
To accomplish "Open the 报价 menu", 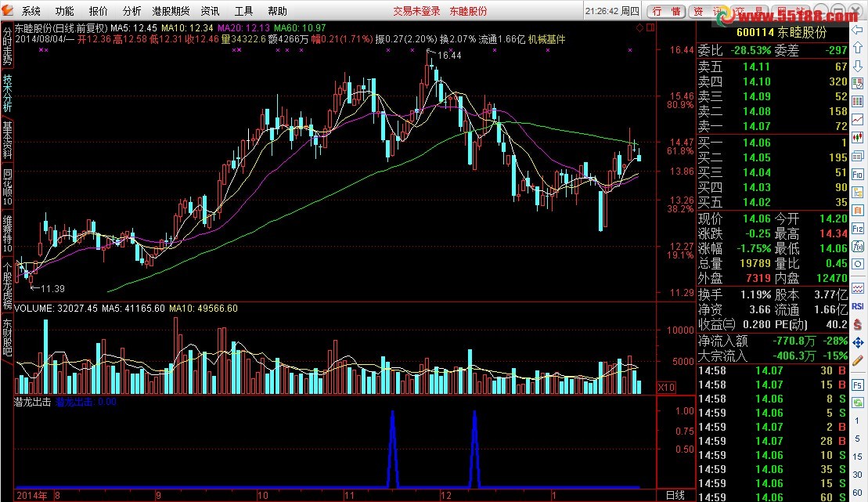I will coord(98,11).
